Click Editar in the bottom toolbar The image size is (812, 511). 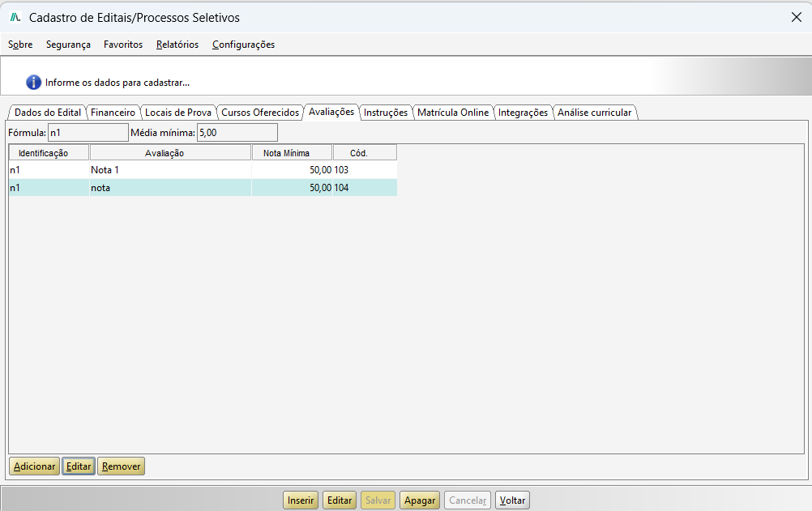point(340,500)
